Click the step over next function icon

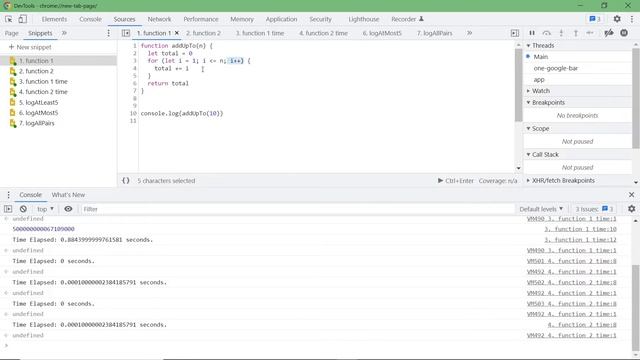coord(547,33)
